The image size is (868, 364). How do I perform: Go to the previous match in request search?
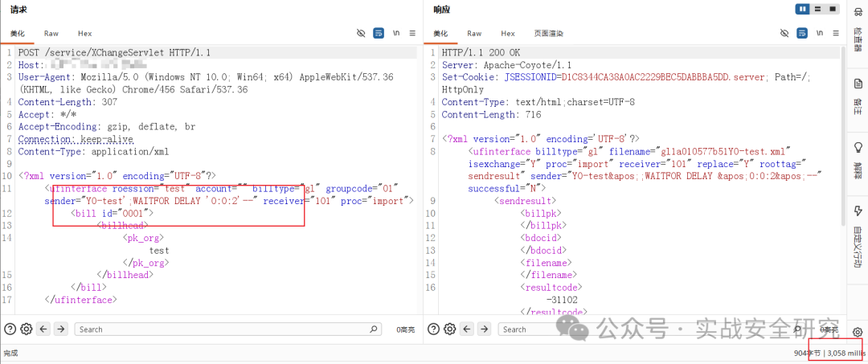click(43, 329)
